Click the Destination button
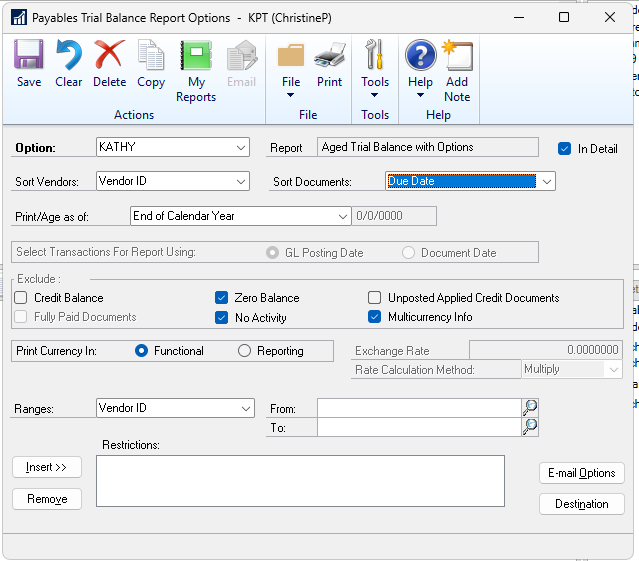 point(582,504)
